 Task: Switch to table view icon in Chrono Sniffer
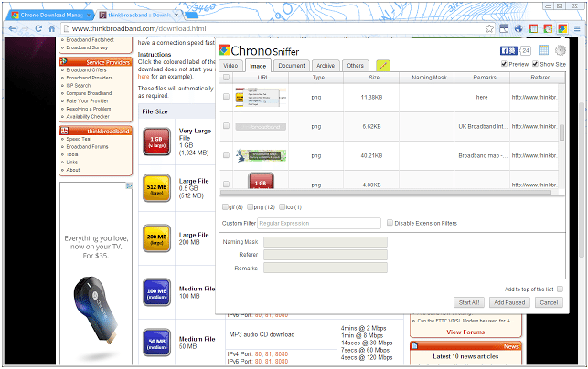[x=543, y=50]
